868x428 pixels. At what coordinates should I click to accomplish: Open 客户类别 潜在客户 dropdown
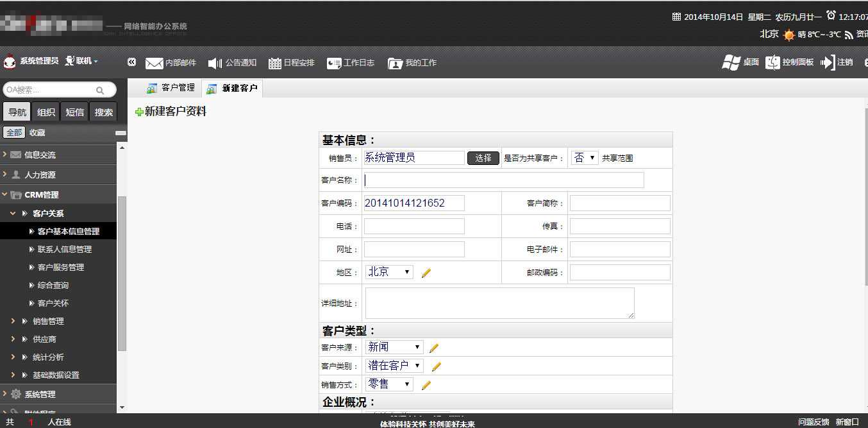tap(394, 366)
